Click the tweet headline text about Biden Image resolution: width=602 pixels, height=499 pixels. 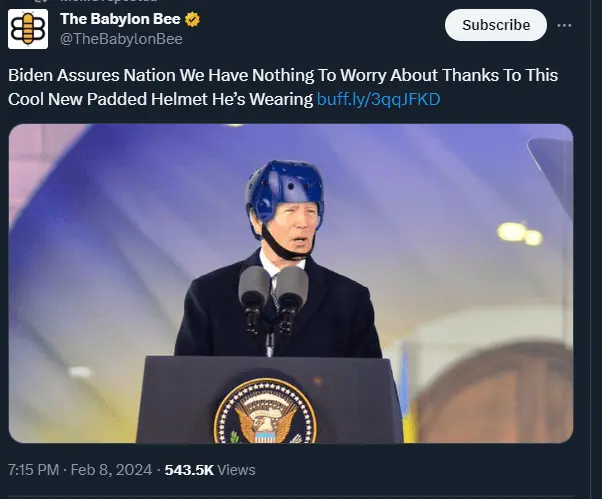tap(283, 76)
